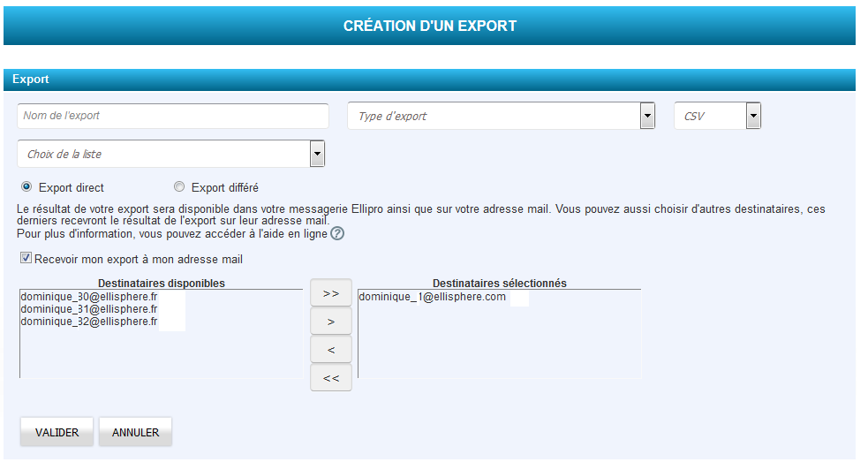The height and width of the screenshot is (462, 868).
Task: Expand the Type d'export dropdown
Action: (x=647, y=116)
